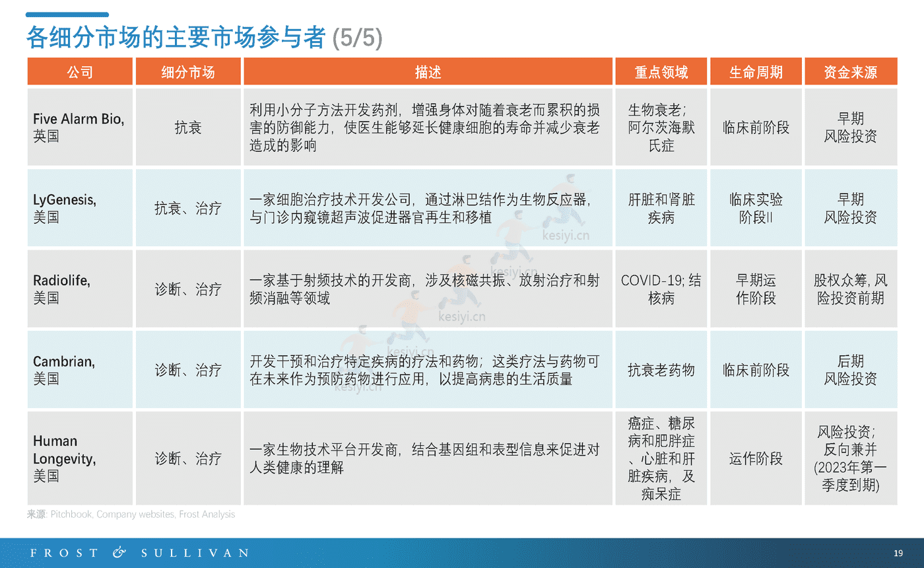Screen dimensions: 924x568
Task: Click the 抗衰、治疗 segment cell for LyGenesis
Action: click(188, 208)
